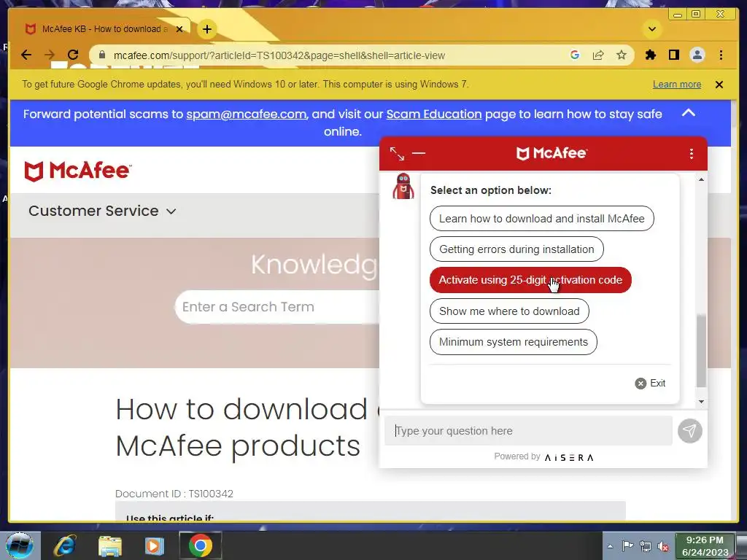Toggle the Chrome side panel

point(673,55)
